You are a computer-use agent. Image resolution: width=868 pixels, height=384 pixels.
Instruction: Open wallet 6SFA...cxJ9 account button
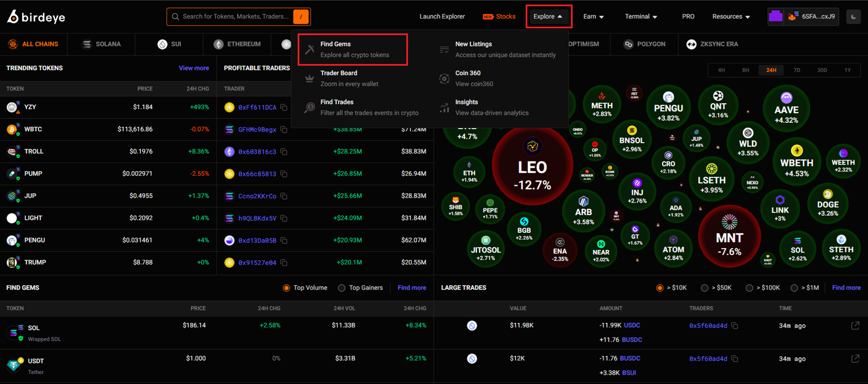tap(803, 16)
